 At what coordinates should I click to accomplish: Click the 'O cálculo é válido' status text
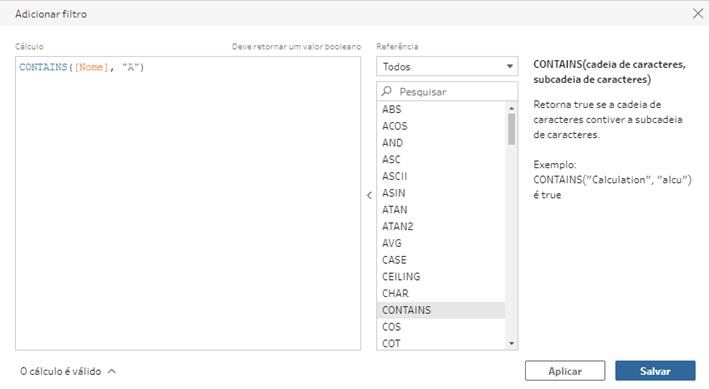[x=61, y=371]
